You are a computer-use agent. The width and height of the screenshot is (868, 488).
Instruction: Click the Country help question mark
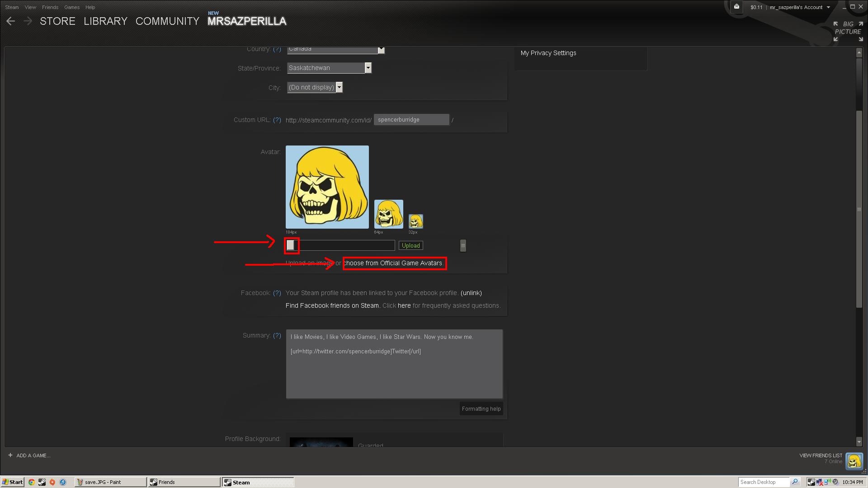[x=277, y=49]
